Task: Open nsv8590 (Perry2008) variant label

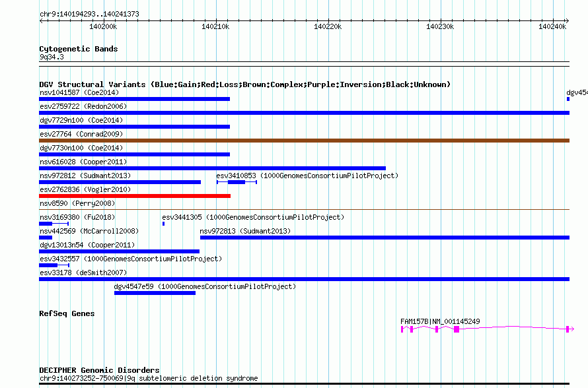Action: (77, 203)
